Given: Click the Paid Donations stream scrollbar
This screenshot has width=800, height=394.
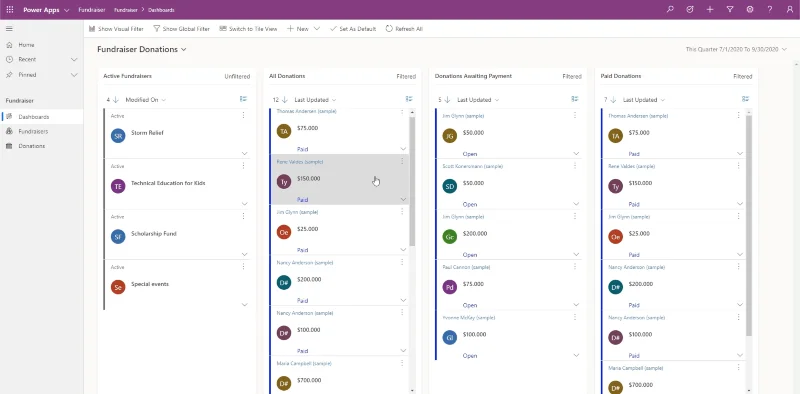Looking at the screenshot, I should pos(748,225).
